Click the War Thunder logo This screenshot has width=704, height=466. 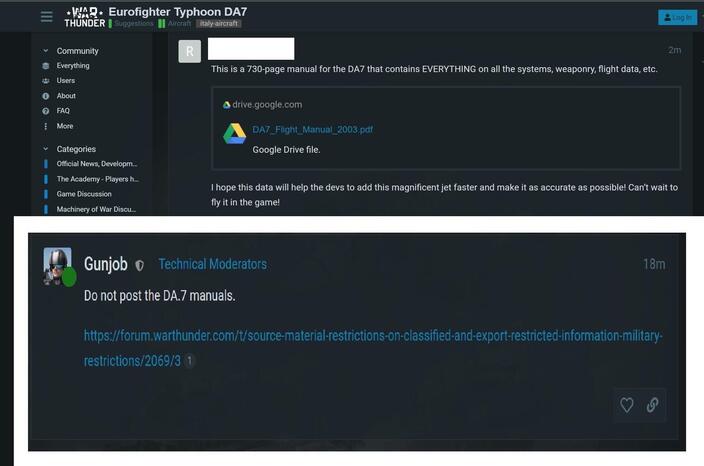point(85,17)
